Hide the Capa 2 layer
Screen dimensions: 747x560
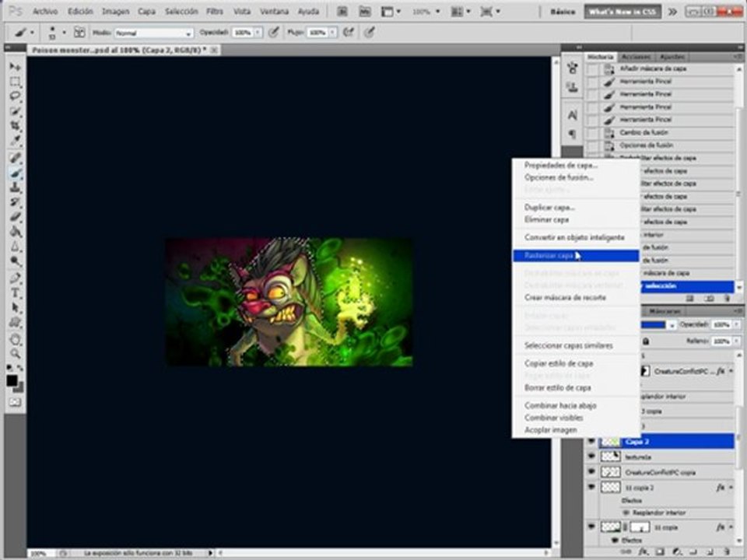(x=591, y=442)
